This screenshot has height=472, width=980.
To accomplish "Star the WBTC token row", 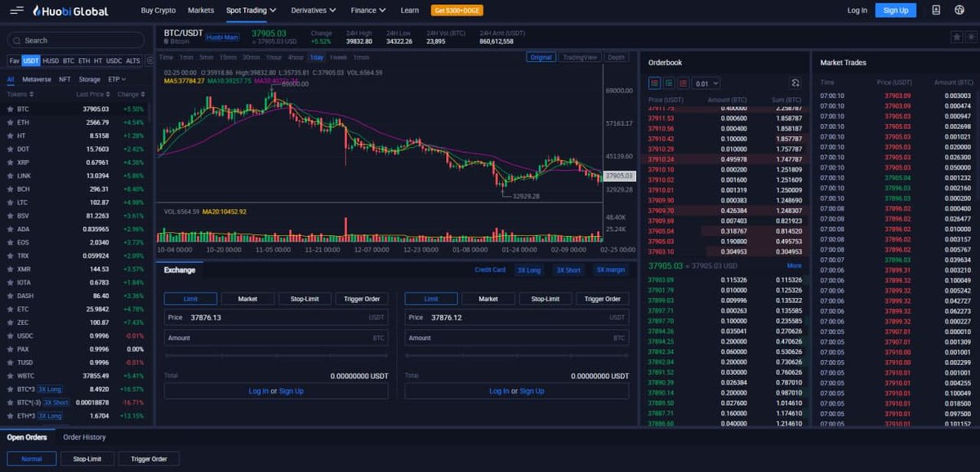I will point(10,376).
